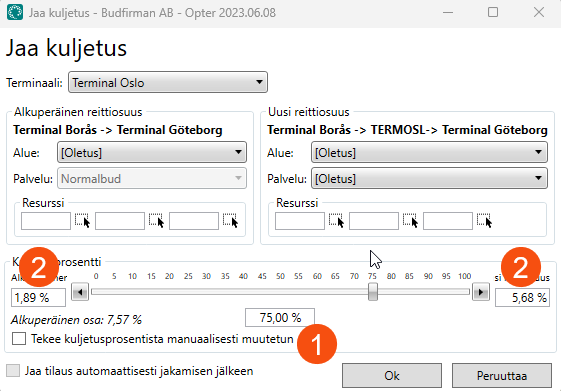Pick first resource selector icon in original segment
Screen dimensions: 561x391
point(82,221)
